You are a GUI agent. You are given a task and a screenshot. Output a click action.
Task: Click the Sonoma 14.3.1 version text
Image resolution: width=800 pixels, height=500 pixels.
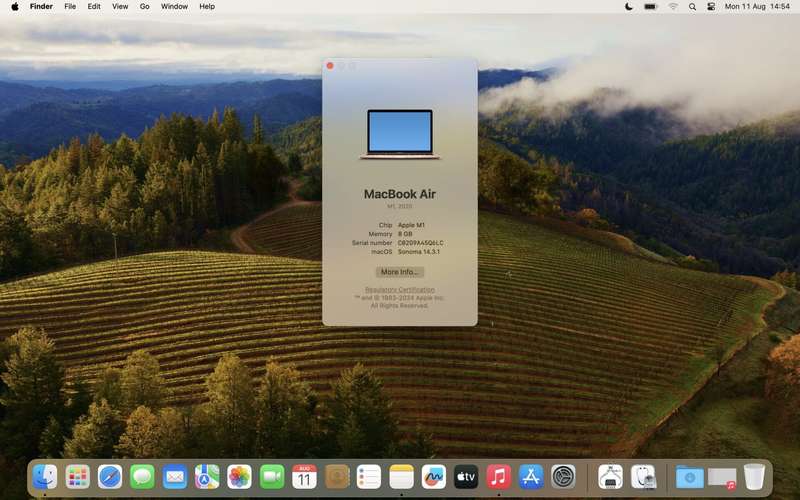418,252
